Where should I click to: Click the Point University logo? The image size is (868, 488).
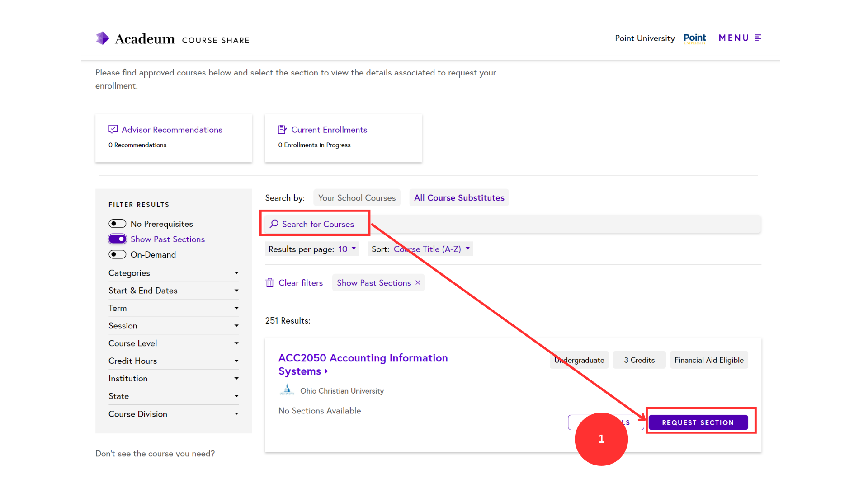[694, 38]
